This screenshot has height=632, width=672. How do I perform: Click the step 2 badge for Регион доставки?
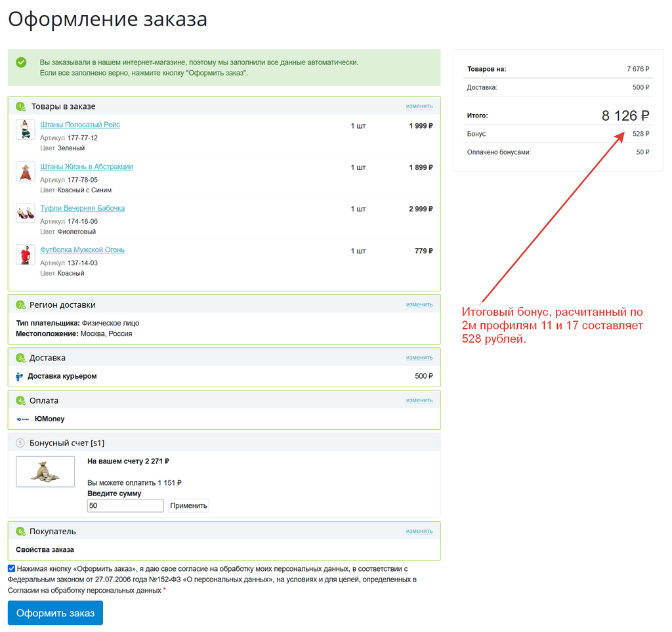pos(20,305)
